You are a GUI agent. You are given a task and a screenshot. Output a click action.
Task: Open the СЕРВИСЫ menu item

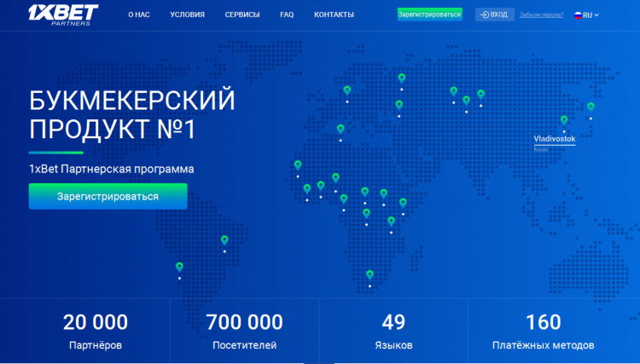[242, 14]
